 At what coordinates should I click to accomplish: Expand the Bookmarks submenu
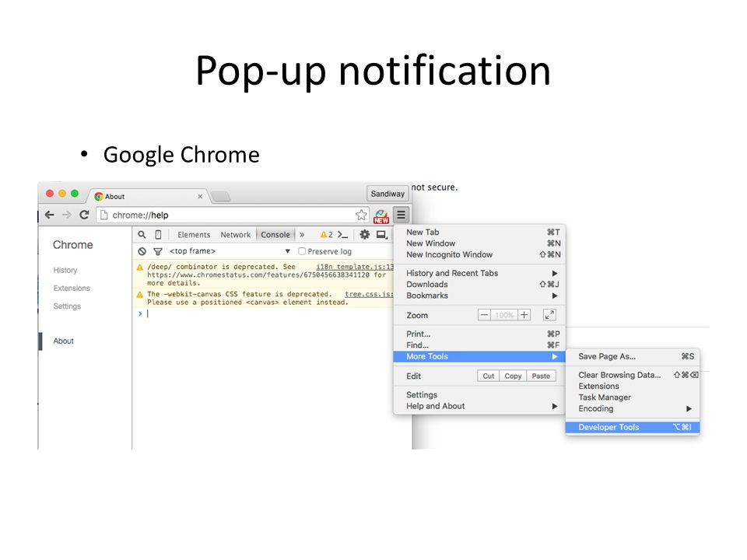pyautogui.click(x=479, y=296)
